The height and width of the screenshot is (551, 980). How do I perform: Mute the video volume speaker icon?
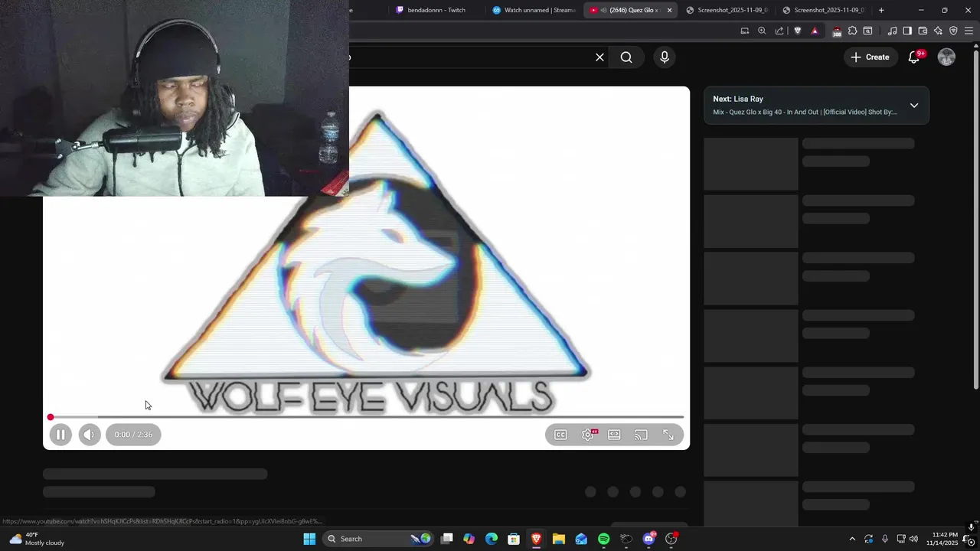coord(90,435)
